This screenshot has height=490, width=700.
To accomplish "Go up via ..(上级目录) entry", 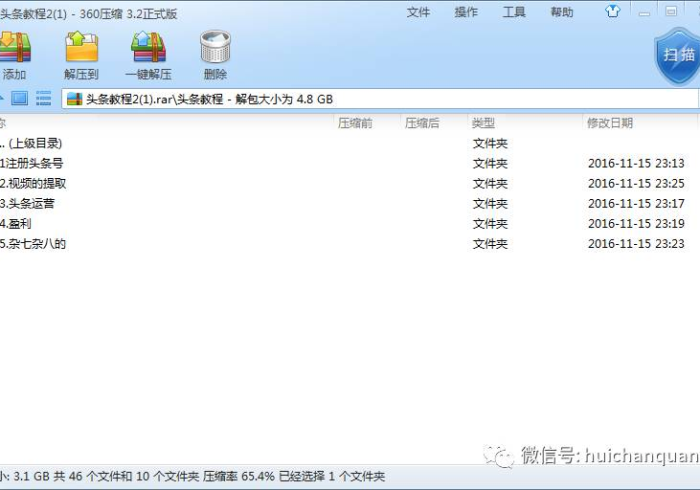I will 32,143.
